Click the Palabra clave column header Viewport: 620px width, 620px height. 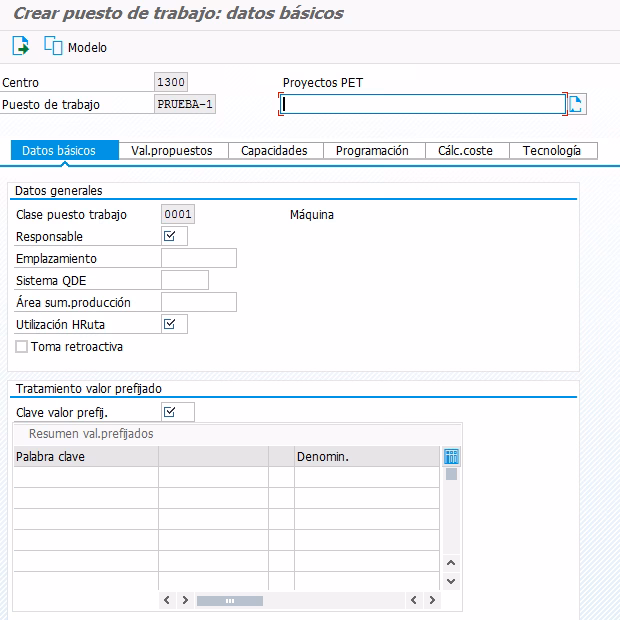tap(86, 457)
